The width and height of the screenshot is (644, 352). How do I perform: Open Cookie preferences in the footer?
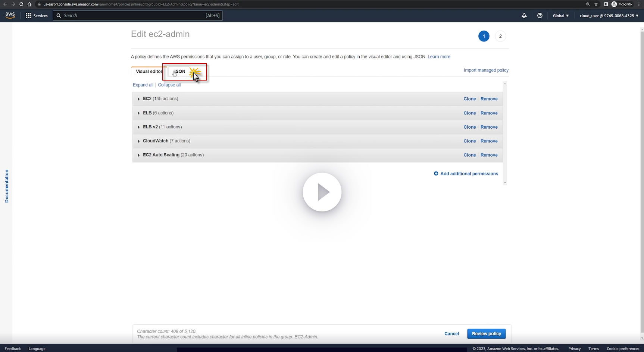coord(623,349)
